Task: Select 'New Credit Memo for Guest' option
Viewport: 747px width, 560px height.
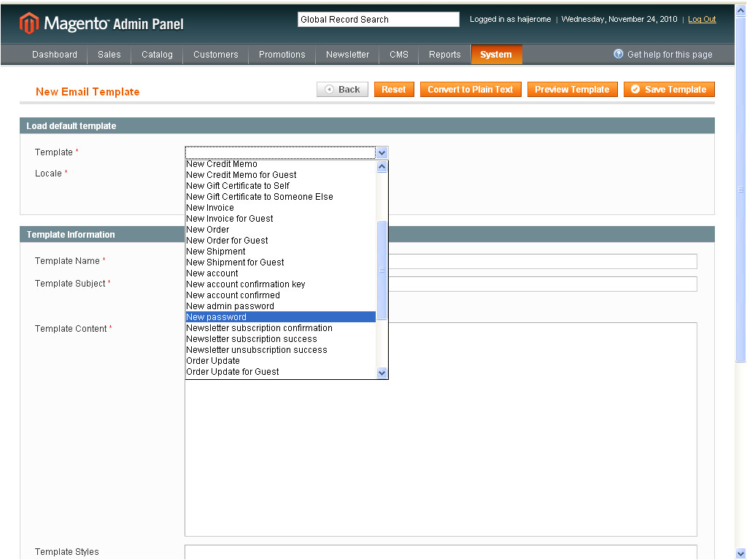Action: 281,175
